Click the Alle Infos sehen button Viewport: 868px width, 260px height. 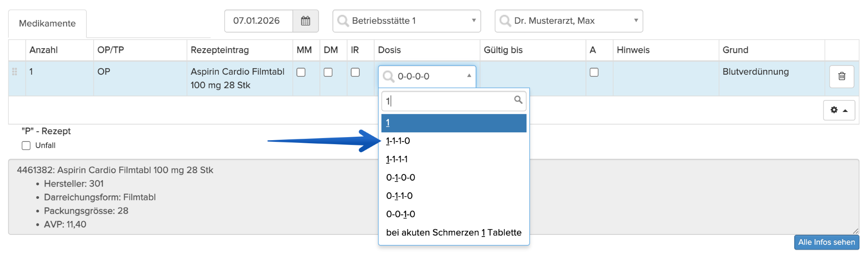coord(826,242)
